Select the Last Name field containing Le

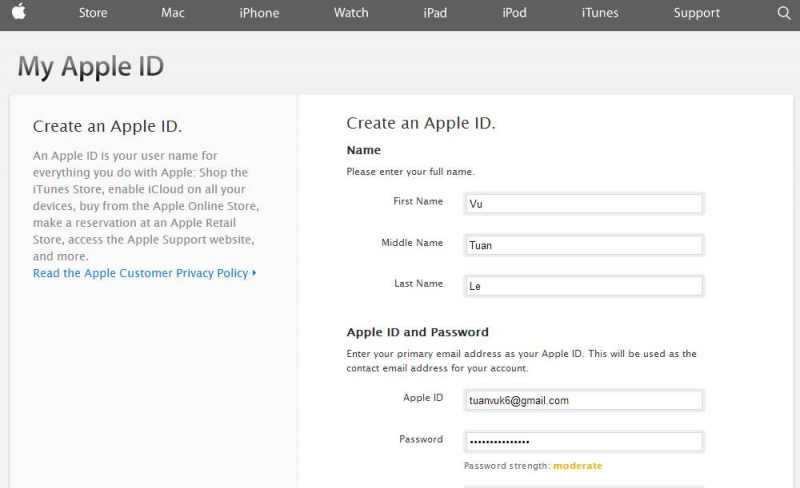point(584,286)
